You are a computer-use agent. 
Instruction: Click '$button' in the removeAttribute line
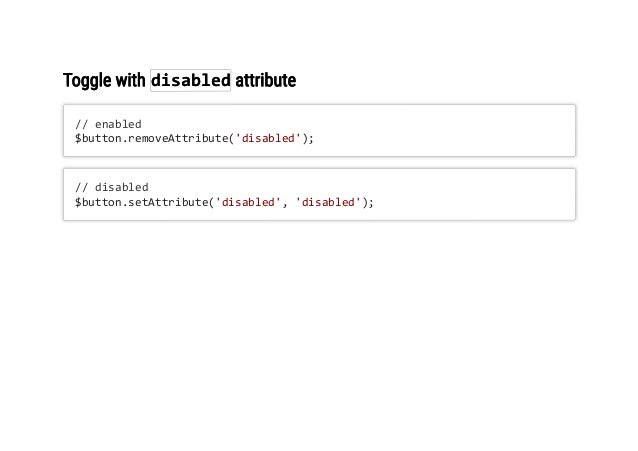coord(97,139)
